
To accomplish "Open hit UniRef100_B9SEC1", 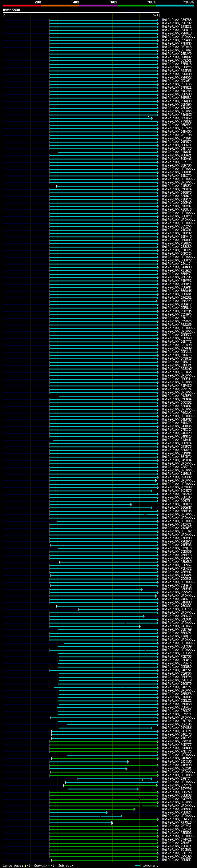I will point(176,26).
